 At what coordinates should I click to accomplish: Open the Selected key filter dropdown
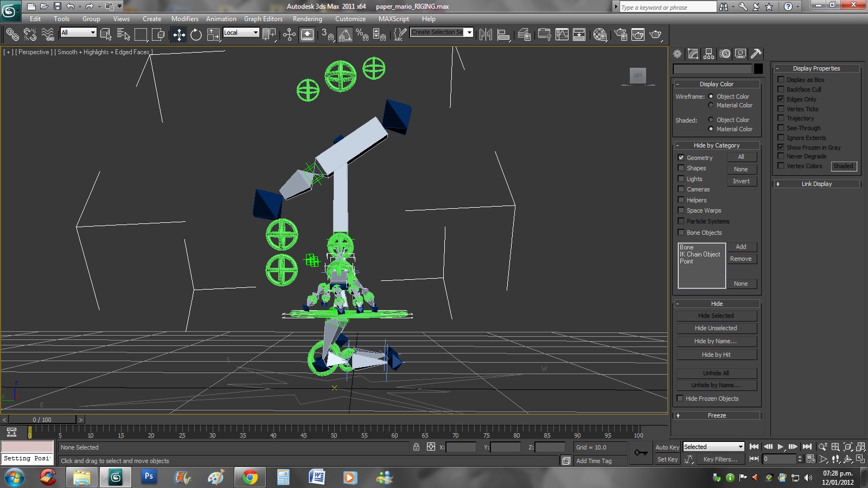pos(713,447)
